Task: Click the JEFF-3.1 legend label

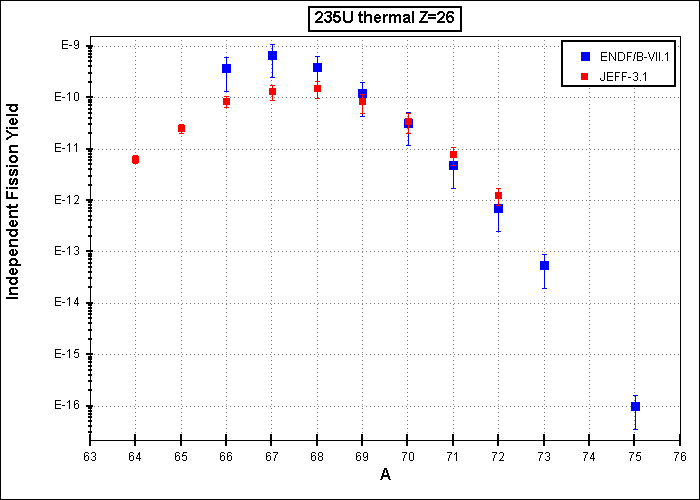Action: pos(623,77)
